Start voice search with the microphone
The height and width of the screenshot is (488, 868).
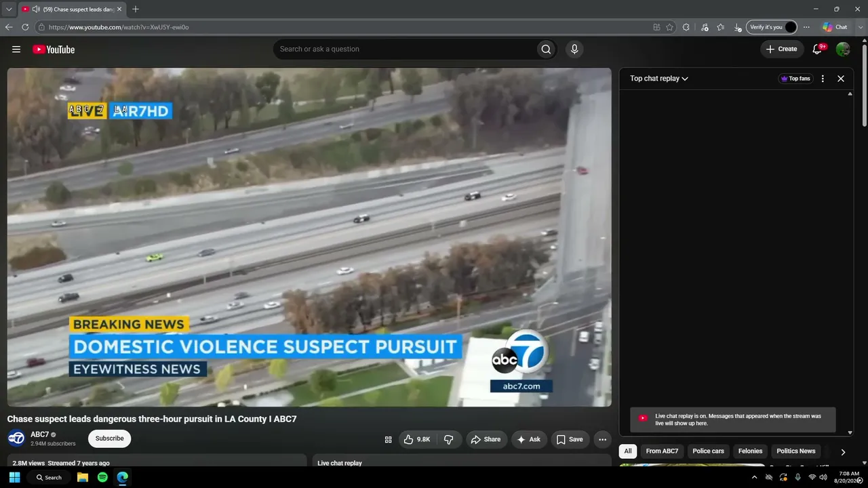pyautogui.click(x=574, y=49)
